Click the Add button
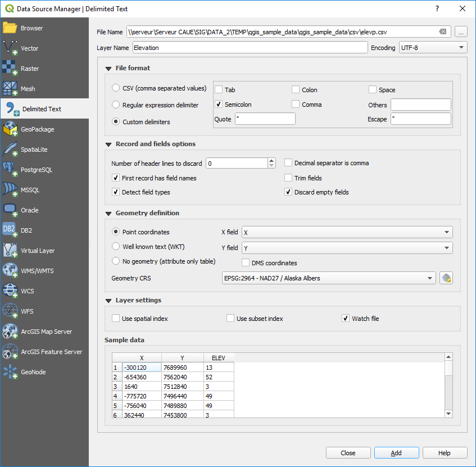Screen dimensions: 476x467 point(396,453)
